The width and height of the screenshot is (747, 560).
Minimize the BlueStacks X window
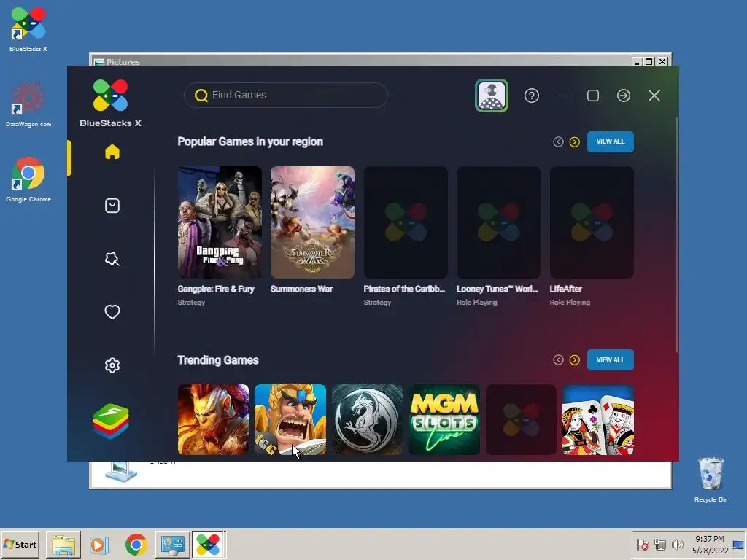pos(562,96)
